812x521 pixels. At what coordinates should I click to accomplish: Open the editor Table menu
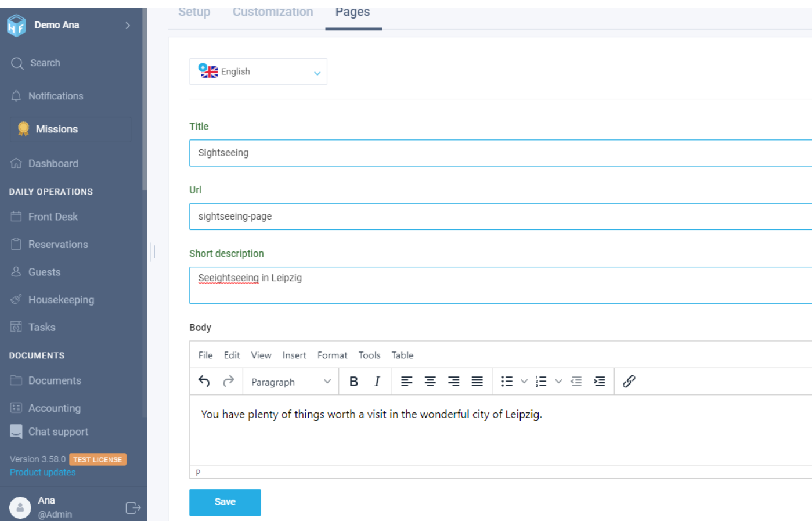(402, 355)
